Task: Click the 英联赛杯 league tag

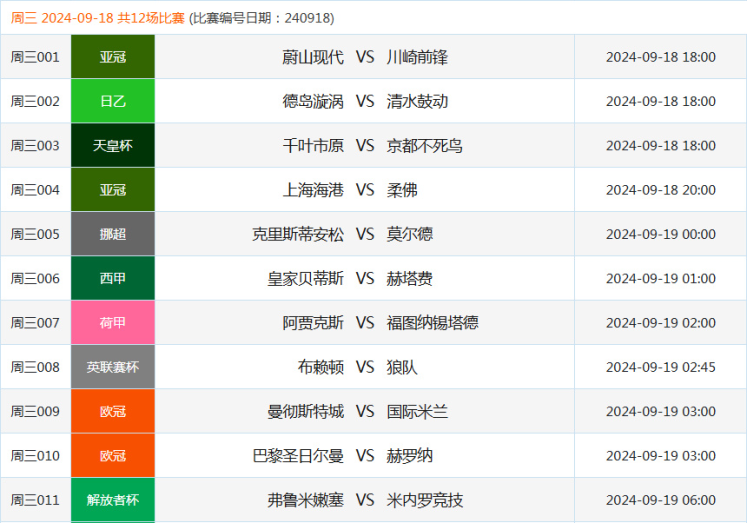Action: pyautogui.click(x=113, y=367)
